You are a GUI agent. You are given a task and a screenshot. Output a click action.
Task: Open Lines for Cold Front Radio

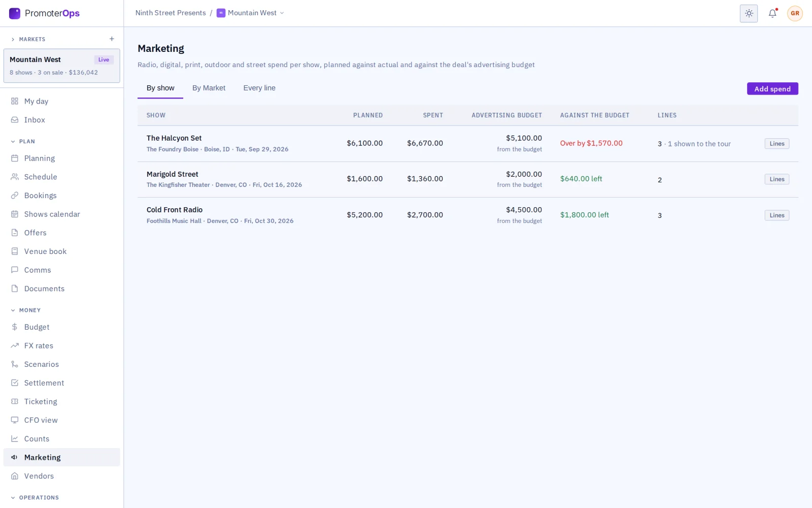pos(777,215)
